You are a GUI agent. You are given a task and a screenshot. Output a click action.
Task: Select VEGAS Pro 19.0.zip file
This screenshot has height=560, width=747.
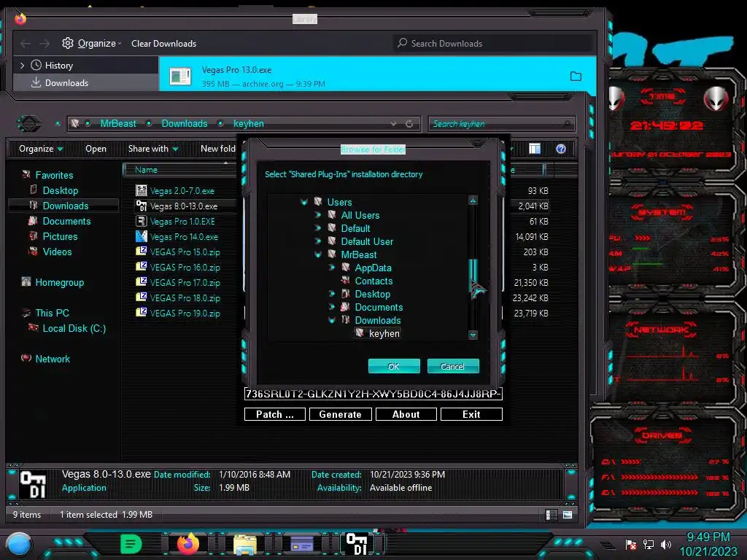tap(185, 313)
